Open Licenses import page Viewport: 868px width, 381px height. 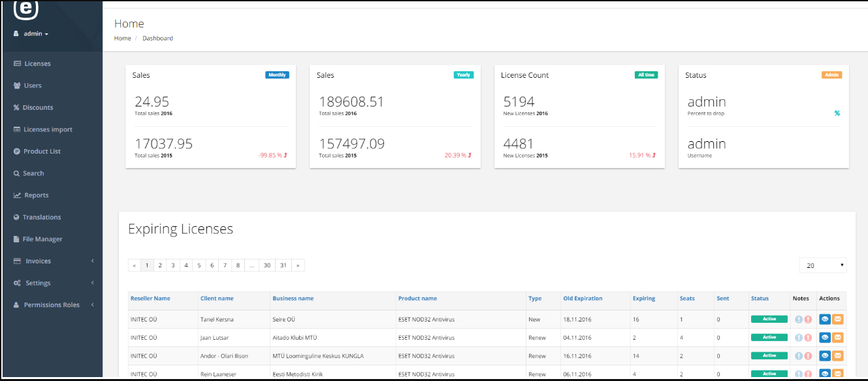43,129
